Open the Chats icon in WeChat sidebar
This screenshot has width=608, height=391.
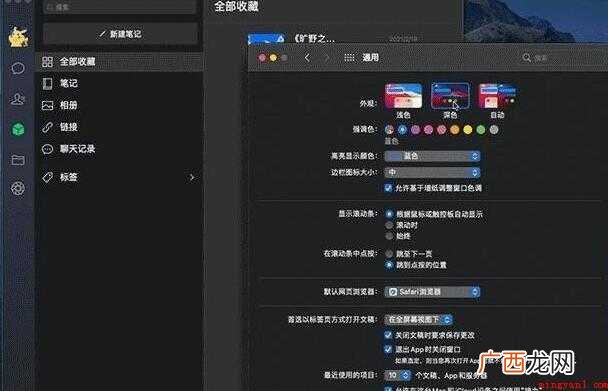(18, 69)
